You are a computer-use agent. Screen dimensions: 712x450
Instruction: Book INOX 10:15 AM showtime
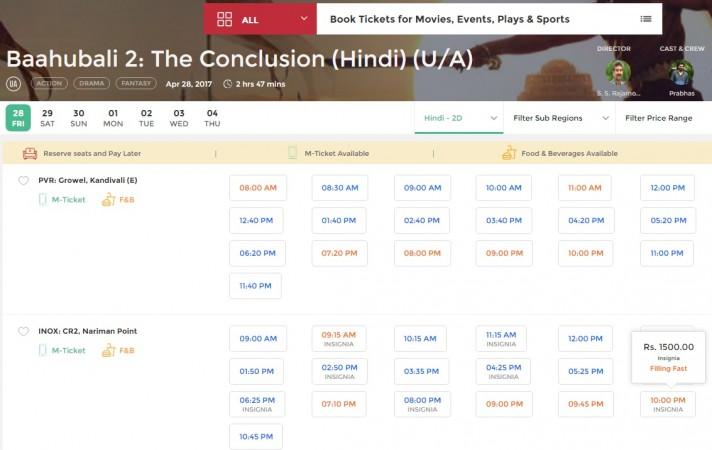point(420,339)
